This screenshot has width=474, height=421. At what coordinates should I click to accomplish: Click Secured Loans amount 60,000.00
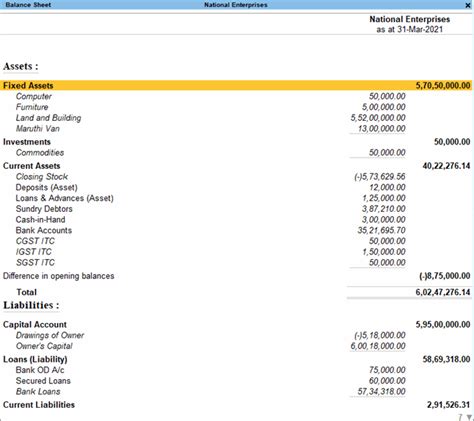coord(387,381)
